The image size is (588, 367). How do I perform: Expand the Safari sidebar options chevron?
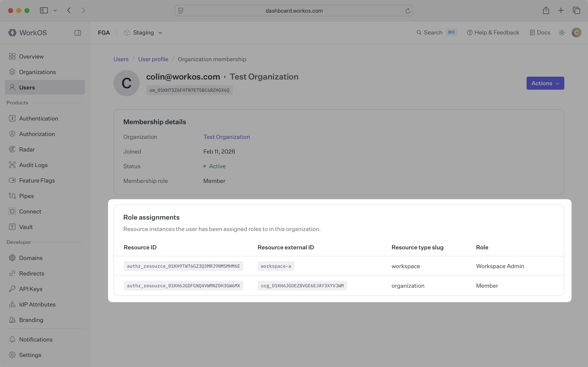point(55,10)
